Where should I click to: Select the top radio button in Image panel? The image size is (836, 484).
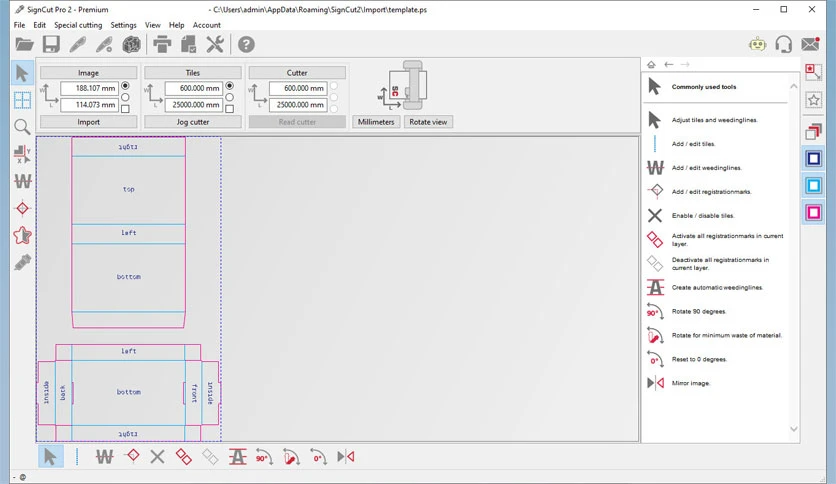tap(125, 86)
